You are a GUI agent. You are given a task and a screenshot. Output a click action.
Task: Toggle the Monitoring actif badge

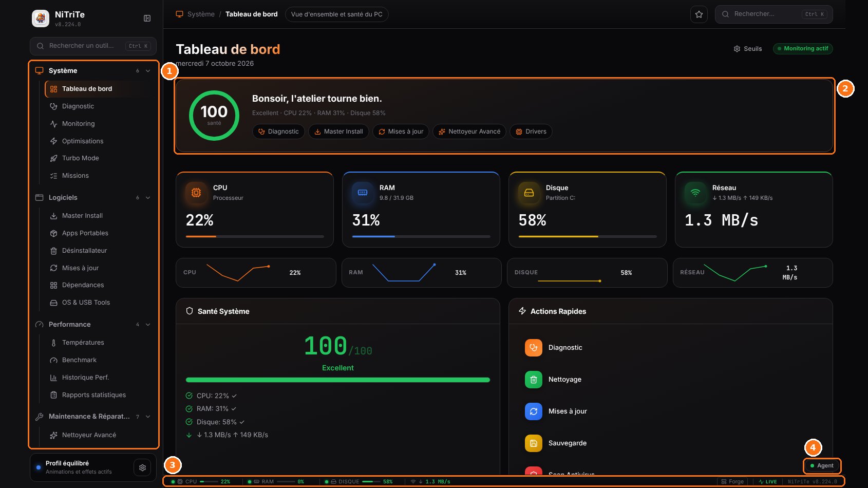[802, 49]
